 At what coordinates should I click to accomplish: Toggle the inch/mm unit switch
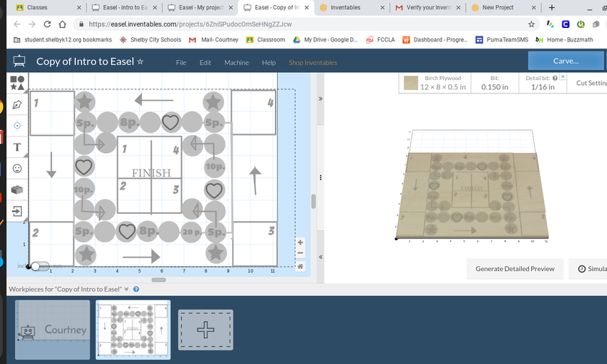click(x=39, y=266)
